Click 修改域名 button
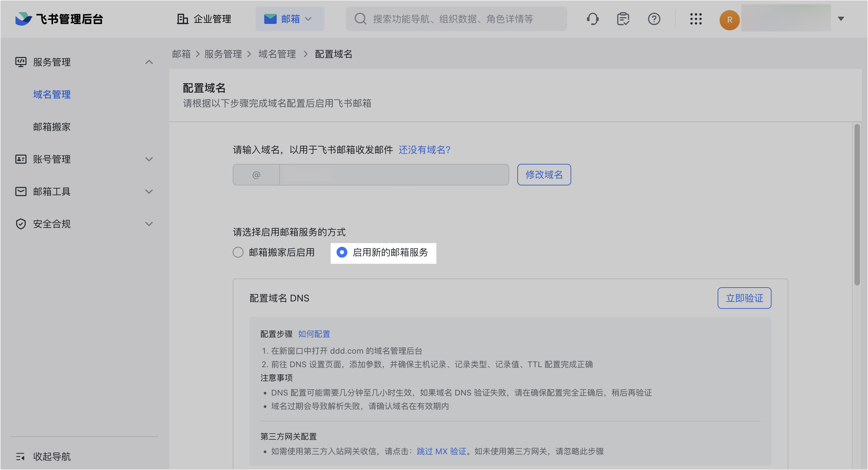This screenshot has width=868, height=470. click(x=544, y=175)
